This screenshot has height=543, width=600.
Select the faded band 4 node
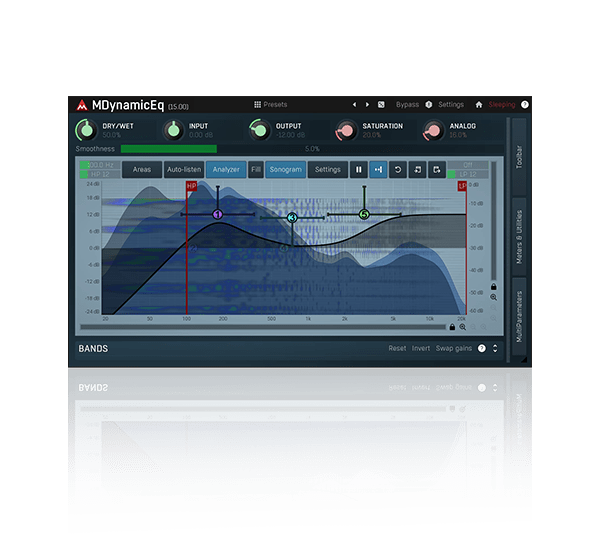coord(284,248)
